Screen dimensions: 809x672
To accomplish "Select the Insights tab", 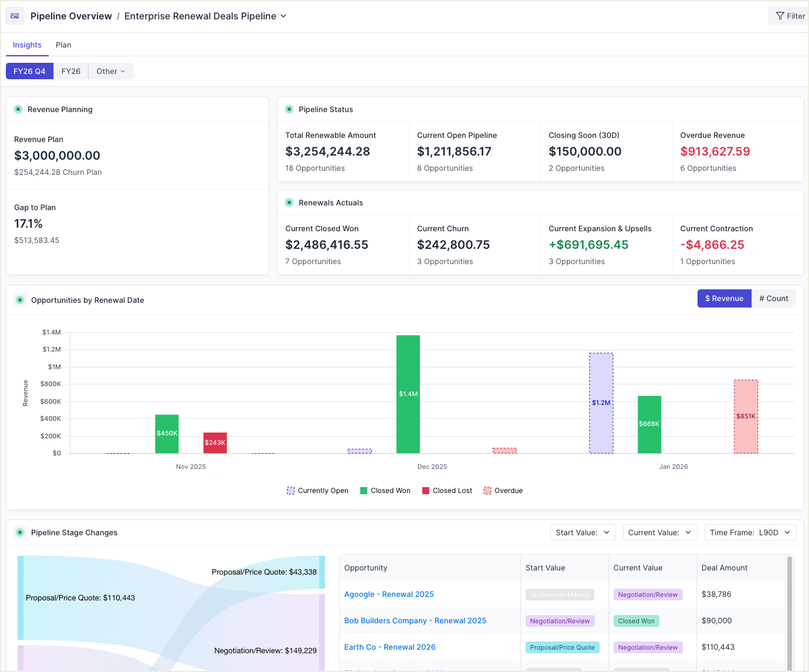I will click(x=27, y=45).
